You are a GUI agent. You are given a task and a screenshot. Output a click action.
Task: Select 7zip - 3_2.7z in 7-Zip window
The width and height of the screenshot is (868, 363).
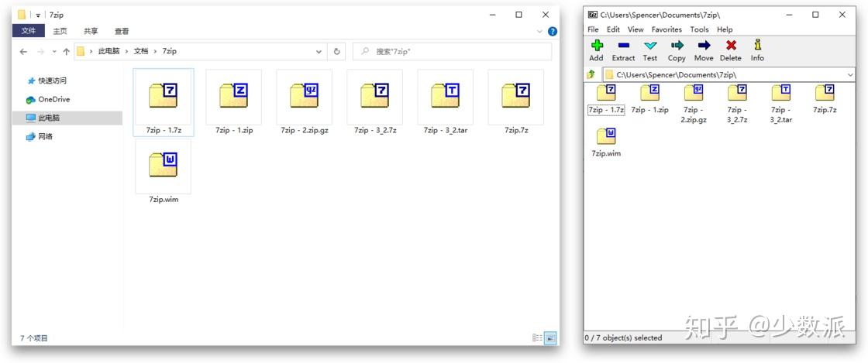(737, 104)
